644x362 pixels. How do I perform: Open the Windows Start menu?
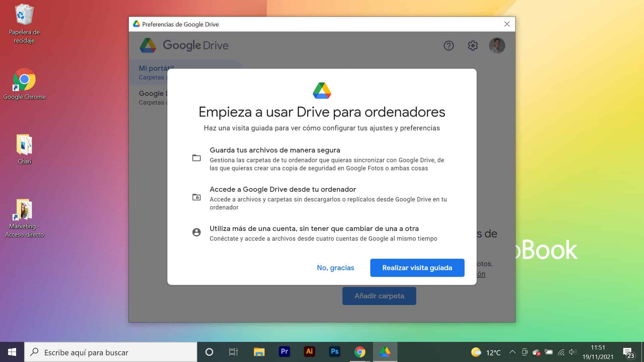pyautogui.click(x=12, y=352)
